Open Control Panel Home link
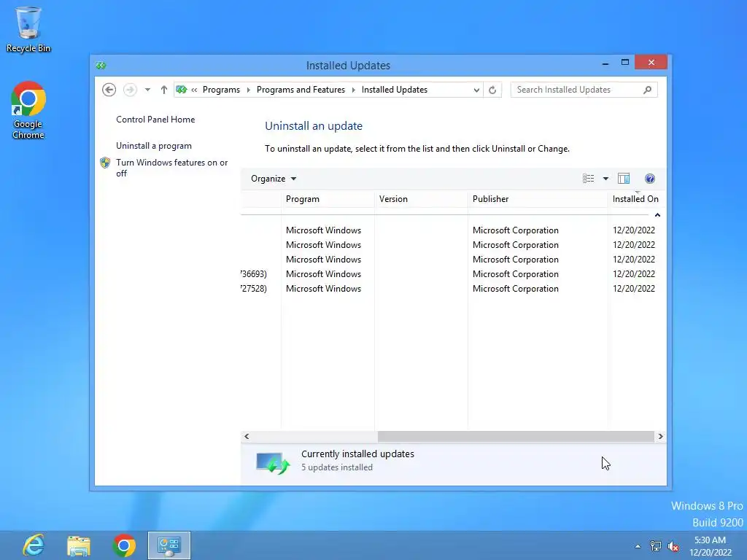The height and width of the screenshot is (560, 747). click(155, 120)
